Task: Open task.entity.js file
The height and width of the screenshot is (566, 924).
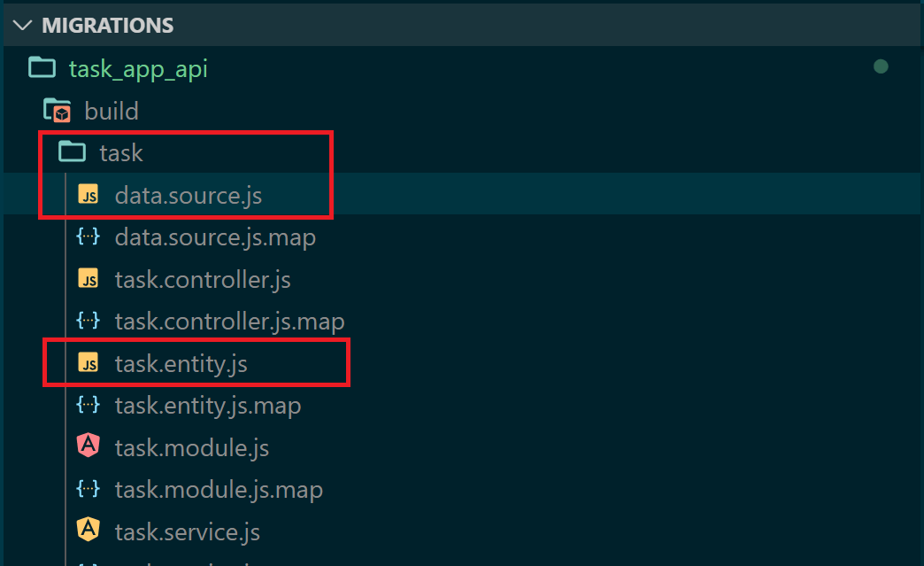Action: coord(181,364)
